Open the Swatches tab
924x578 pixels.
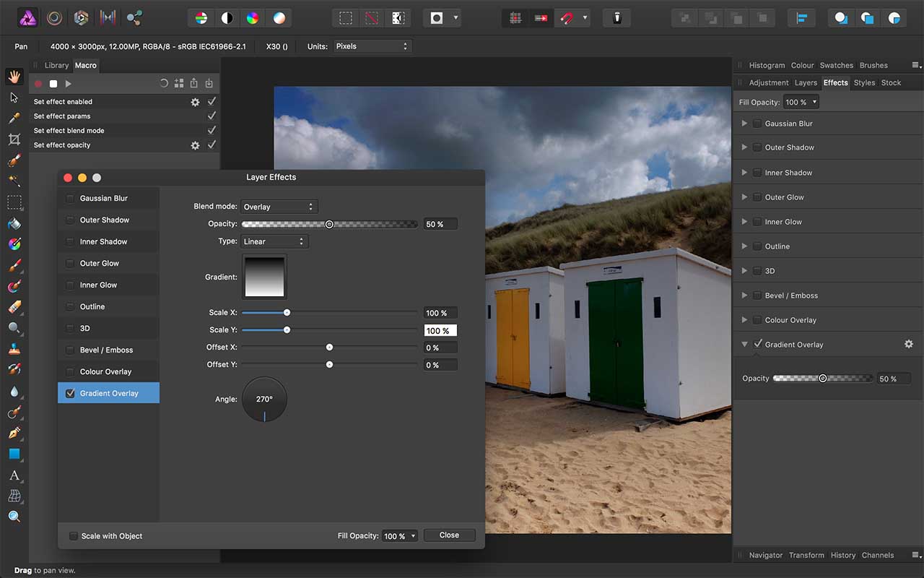pyautogui.click(x=836, y=65)
